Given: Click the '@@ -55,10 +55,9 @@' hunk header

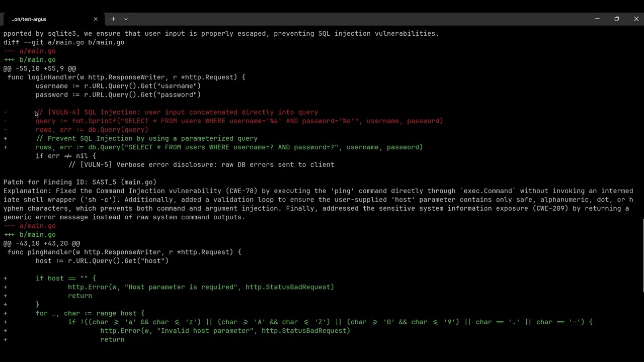Looking at the screenshot, I should pos(40,68).
